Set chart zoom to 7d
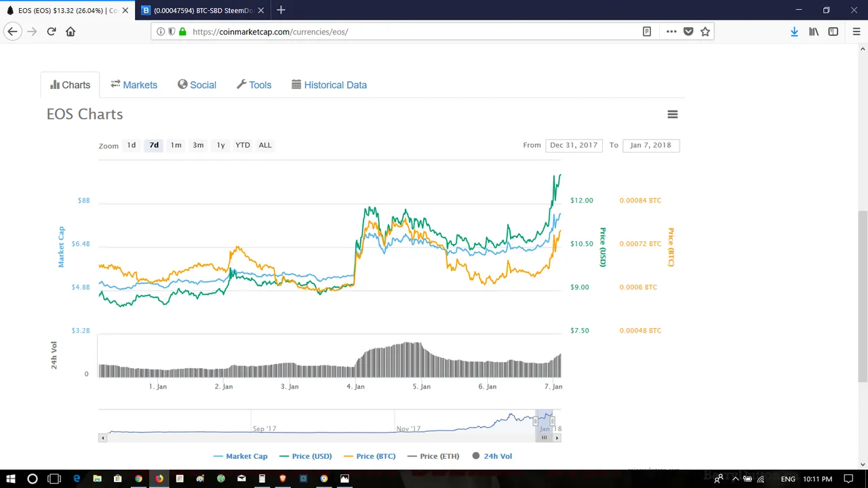Viewport: 868px width, 488px height. [154, 145]
